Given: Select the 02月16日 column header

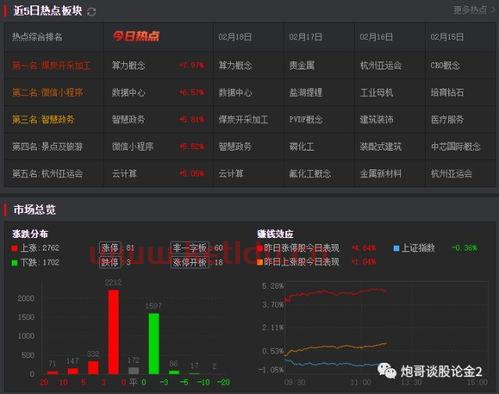Looking at the screenshot, I should (376, 37).
